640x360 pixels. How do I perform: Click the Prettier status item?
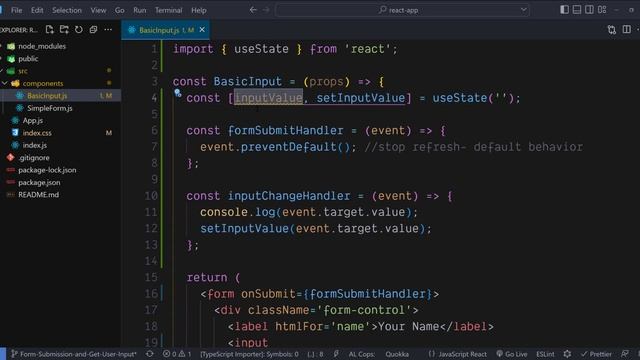click(x=596, y=354)
